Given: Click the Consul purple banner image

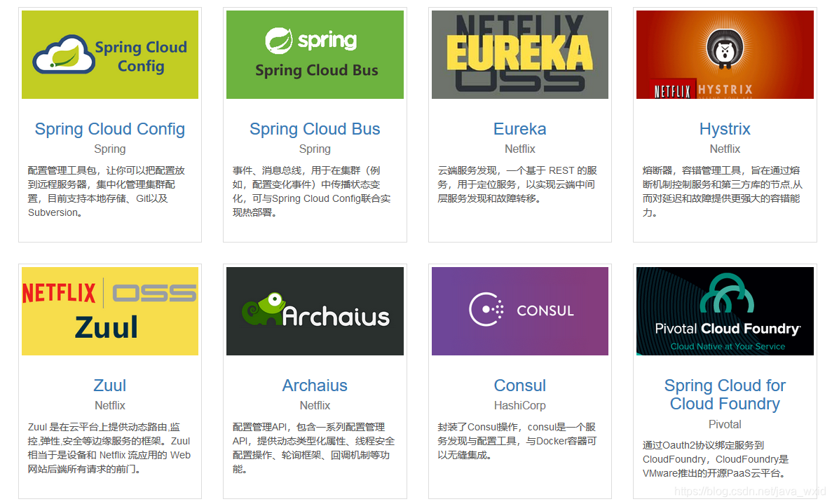Looking at the screenshot, I should (520, 311).
